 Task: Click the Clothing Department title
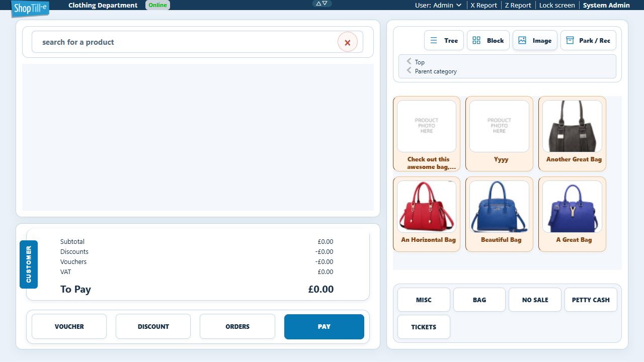(103, 5)
